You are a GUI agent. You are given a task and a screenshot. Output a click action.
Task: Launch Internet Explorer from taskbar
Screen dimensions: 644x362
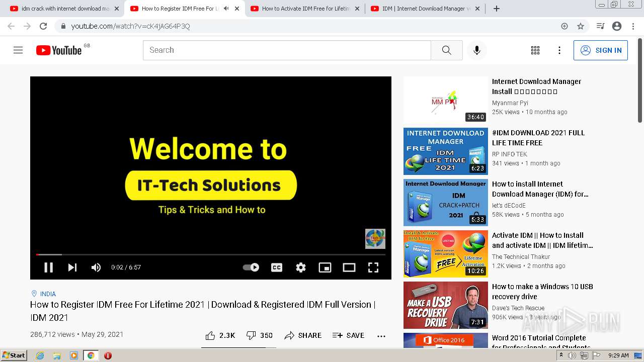tap(40, 355)
